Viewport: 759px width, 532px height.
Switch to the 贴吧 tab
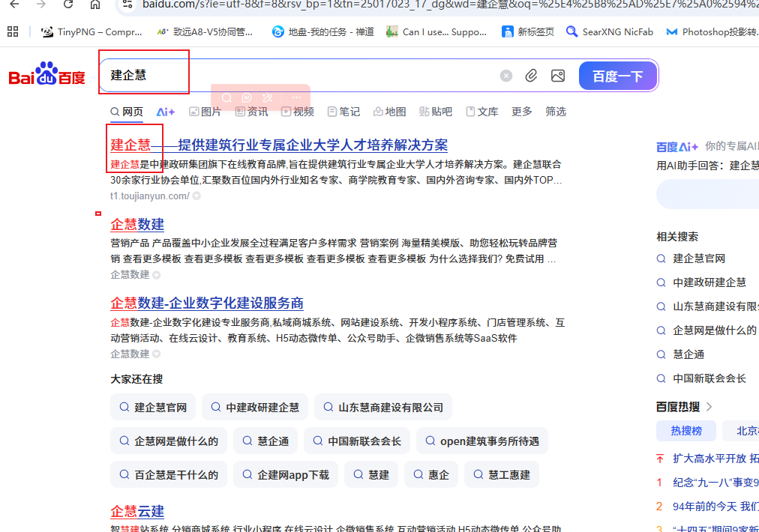[436, 112]
